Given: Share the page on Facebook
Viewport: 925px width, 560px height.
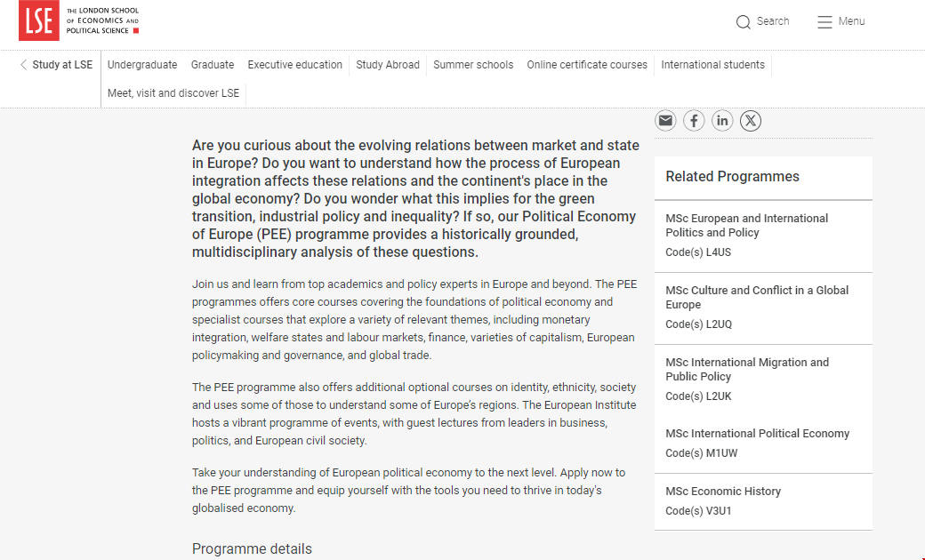Looking at the screenshot, I should pos(694,121).
